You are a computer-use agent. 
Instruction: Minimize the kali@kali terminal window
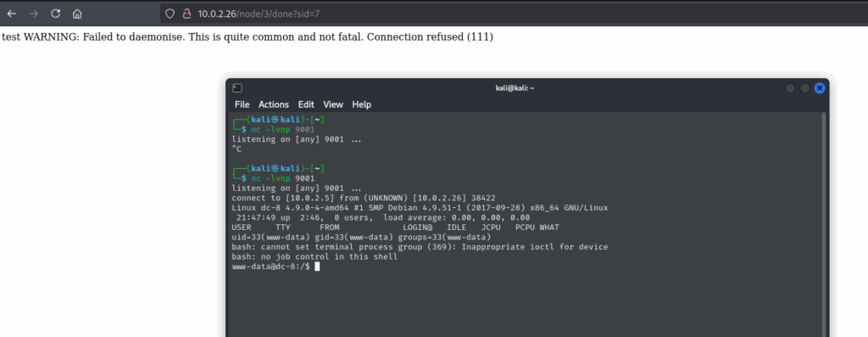click(791, 88)
